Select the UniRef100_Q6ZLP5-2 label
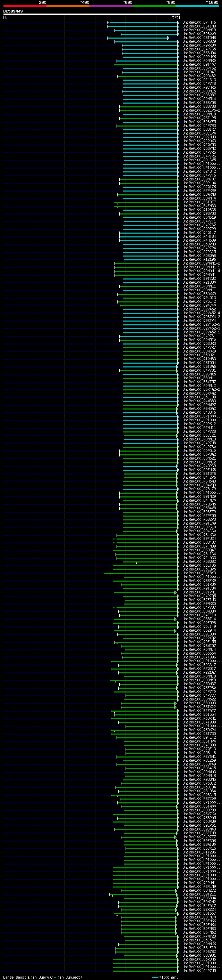 201,110
